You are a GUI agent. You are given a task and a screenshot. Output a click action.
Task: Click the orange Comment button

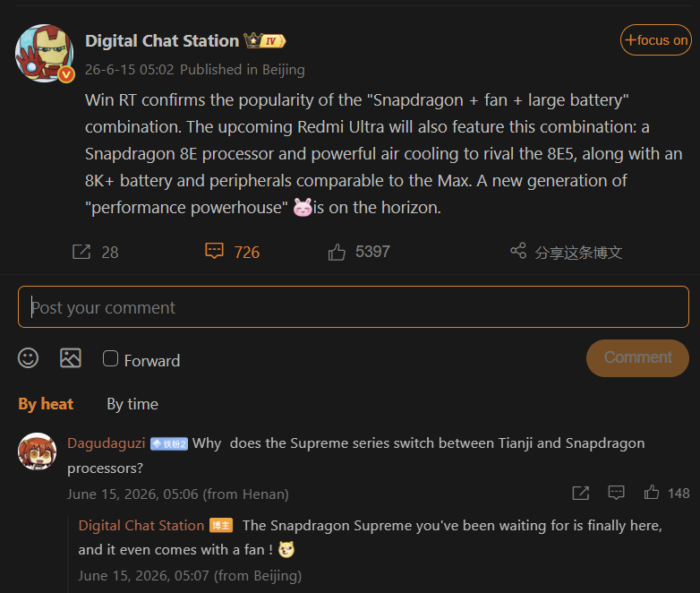pos(637,358)
